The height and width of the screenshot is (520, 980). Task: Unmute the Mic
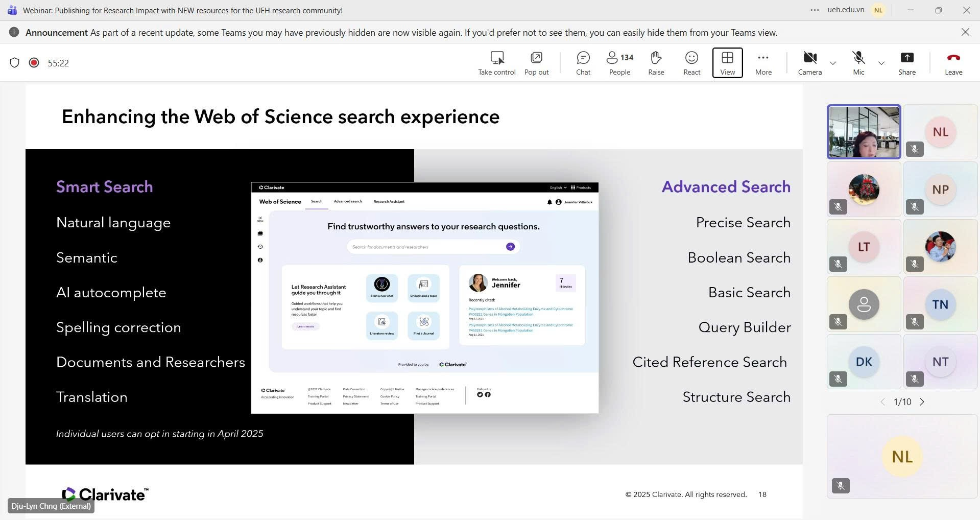point(858,63)
